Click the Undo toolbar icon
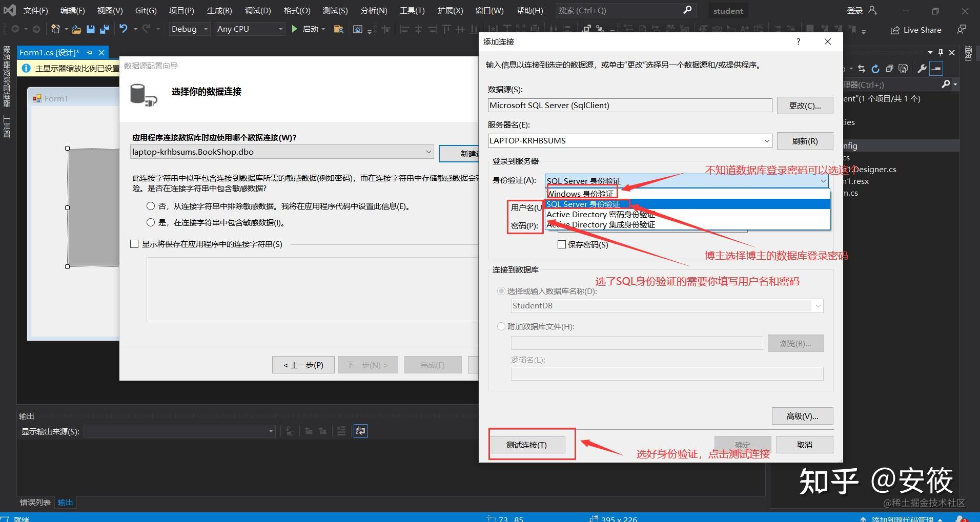Image resolution: width=980 pixels, height=522 pixels. [x=123, y=29]
